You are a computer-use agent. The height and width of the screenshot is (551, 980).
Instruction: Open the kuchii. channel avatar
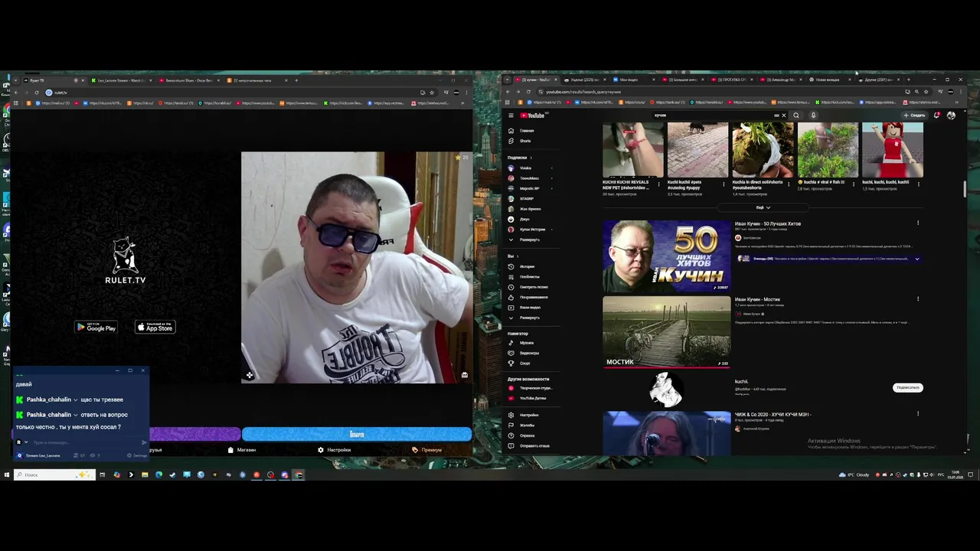click(x=666, y=390)
